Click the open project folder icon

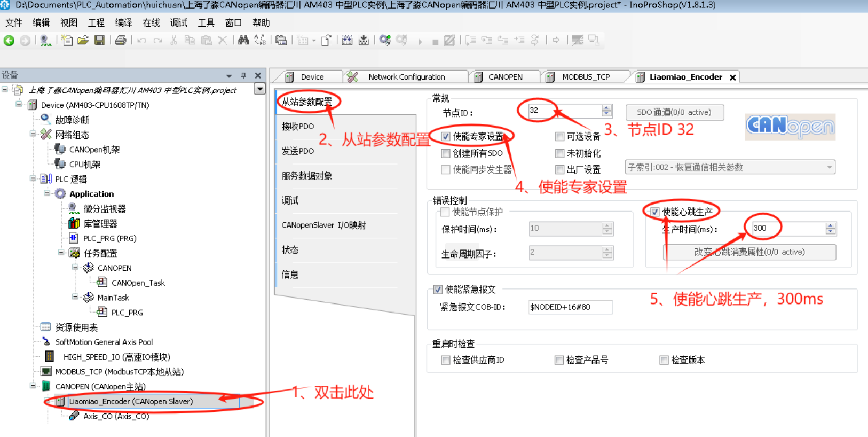[x=83, y=41]
